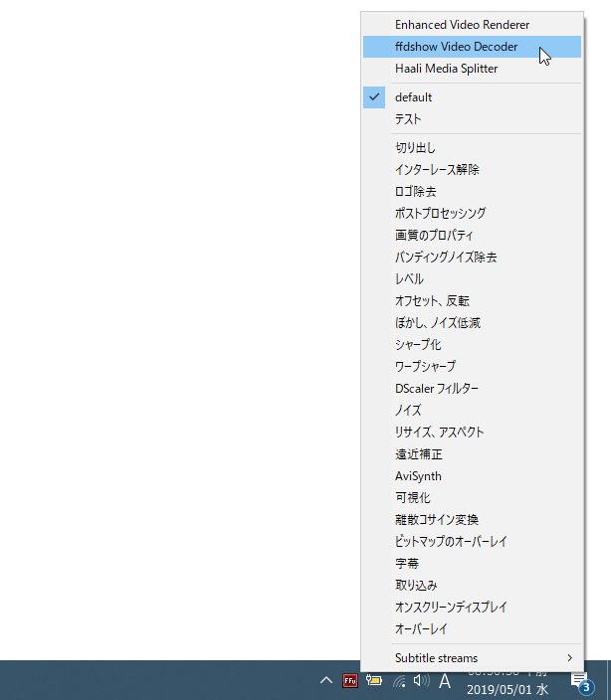
Task: Toggle the ノイズ filter
Action: (472, 411)
